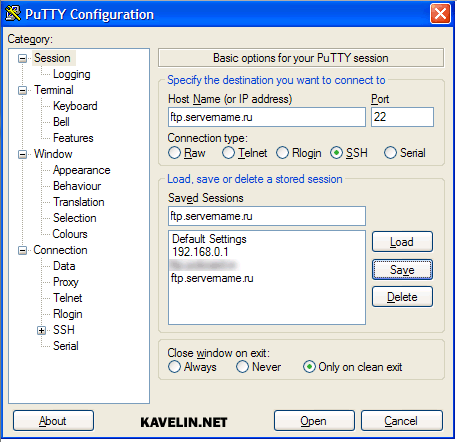Select Serial connection type
The width and height of the screenshot is (457, 442).
(x=390, y=153)
